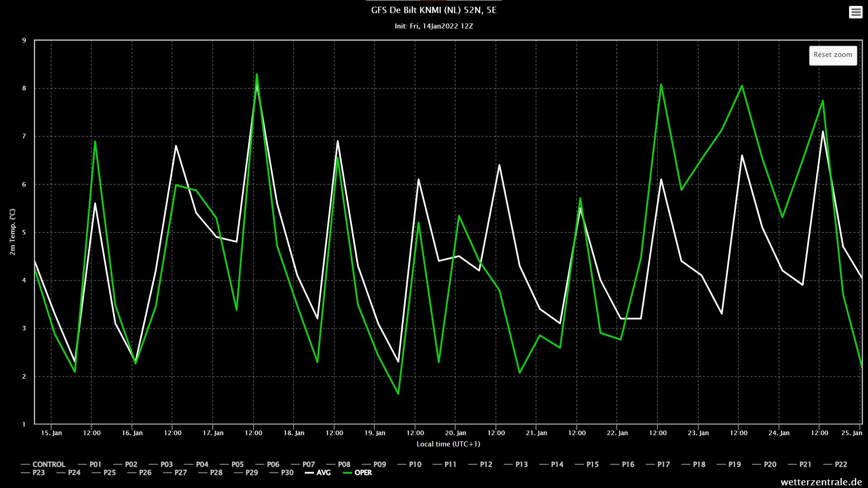This screenshot has height=488, width=868.
Task: Click the wetterzentrale.de credit link
Action: [x=821, y=482]
